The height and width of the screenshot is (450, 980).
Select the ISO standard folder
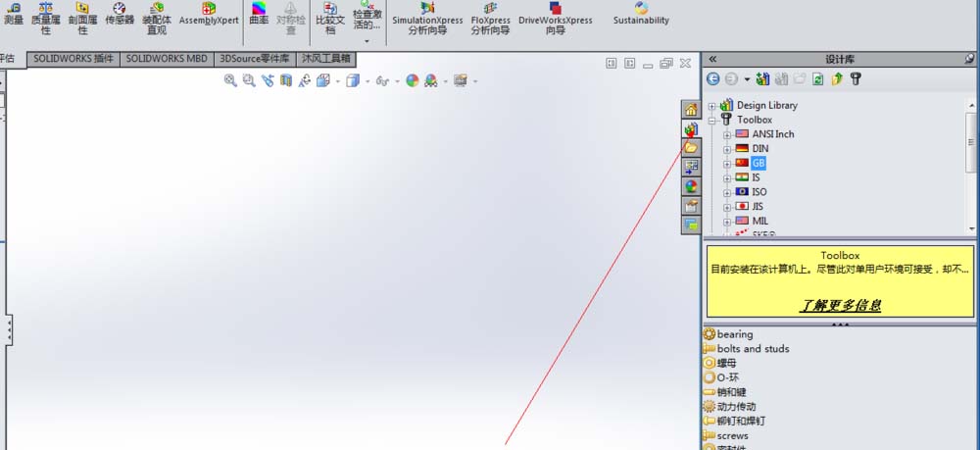(759, 192)
